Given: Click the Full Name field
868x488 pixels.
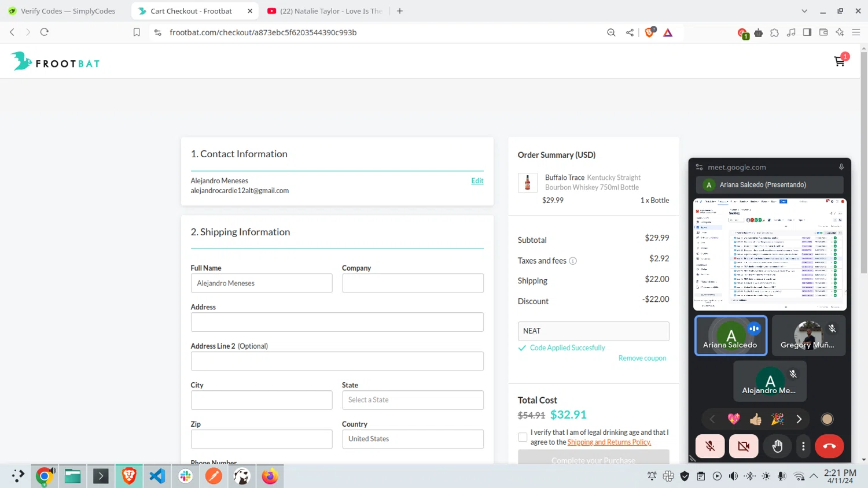Looking at the screenshot, I should coord(262,283).
